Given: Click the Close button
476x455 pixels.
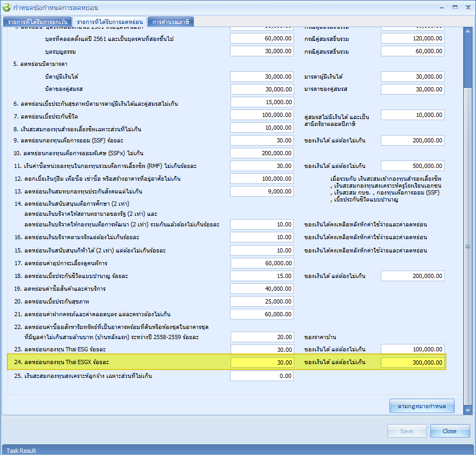Looking at the screenshot, I should pos(449,431).
